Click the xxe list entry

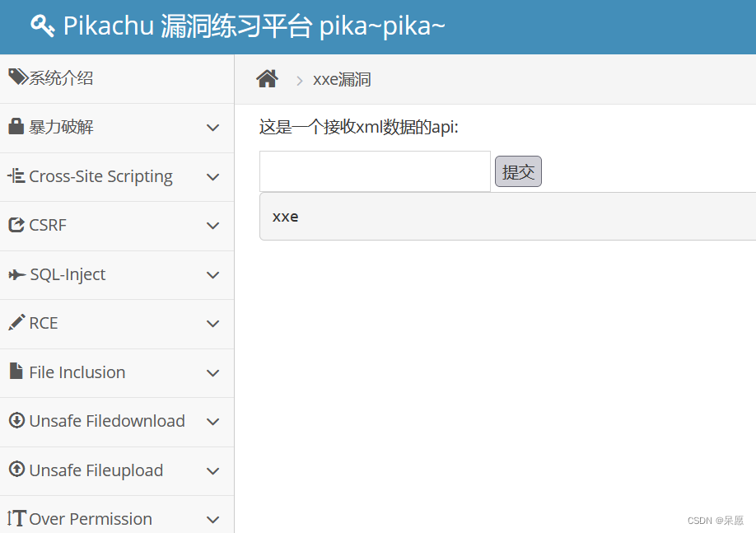(285, 217)
